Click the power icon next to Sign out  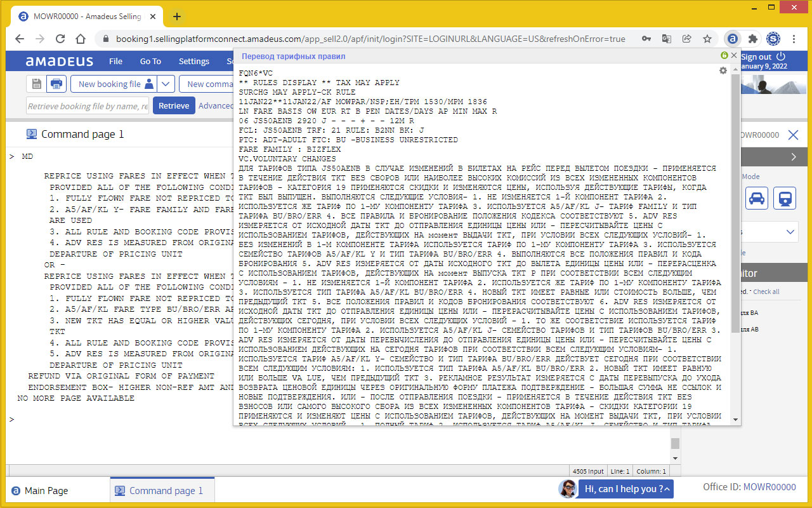click(x=781, y=57)
